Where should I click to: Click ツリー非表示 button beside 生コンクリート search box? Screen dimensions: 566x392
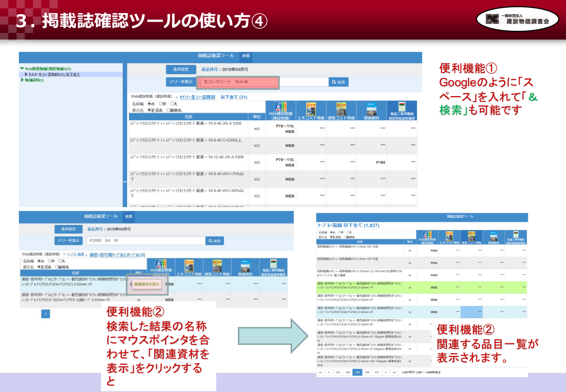[x=181, y=82]
